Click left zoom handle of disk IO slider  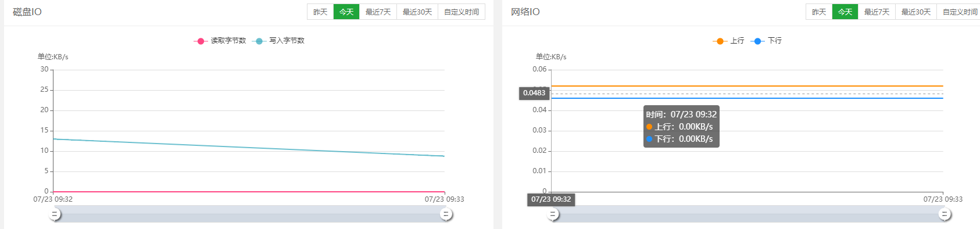pyautogui.click(x=54, y=214)
